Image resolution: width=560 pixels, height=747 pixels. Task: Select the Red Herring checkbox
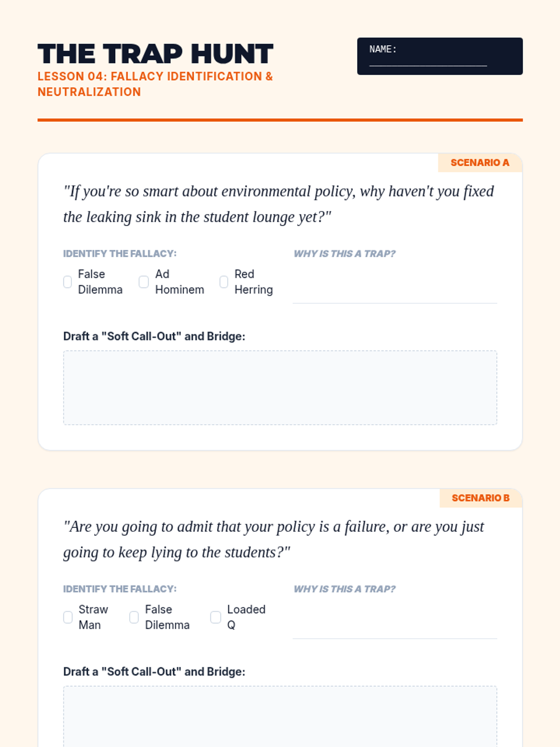point(224,282)
